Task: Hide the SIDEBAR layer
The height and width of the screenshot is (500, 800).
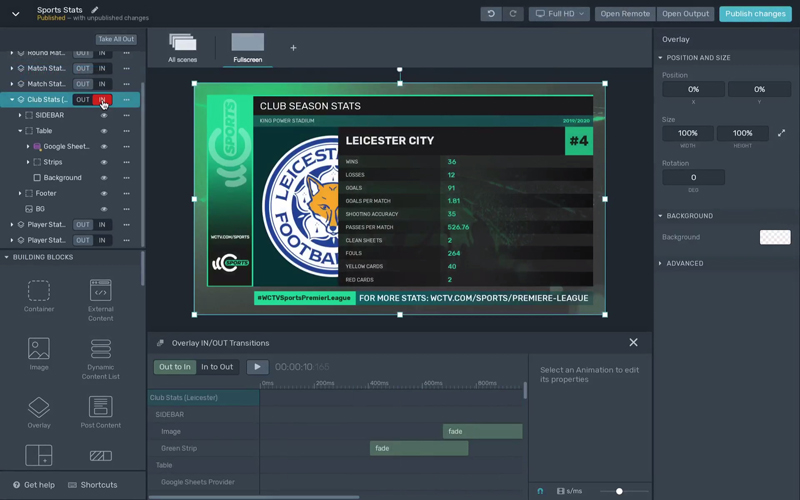Action: click(x=104, y=115)
